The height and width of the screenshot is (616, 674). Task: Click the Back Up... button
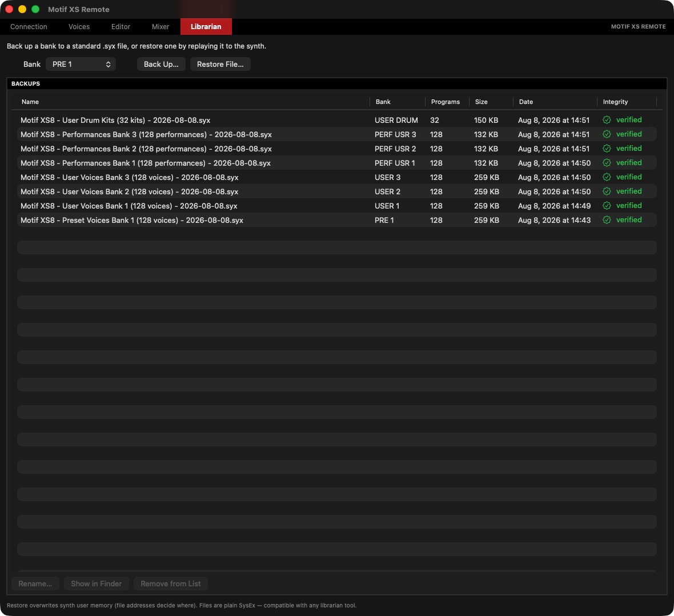click(161, 64)
